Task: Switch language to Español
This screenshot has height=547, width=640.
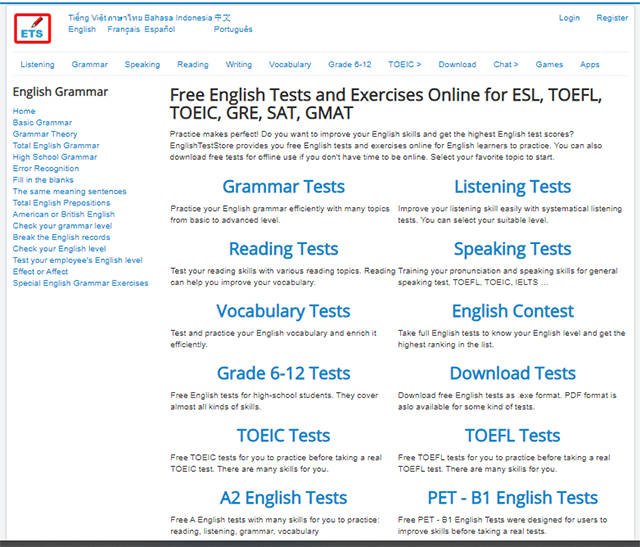Action: tap(159, 29)
